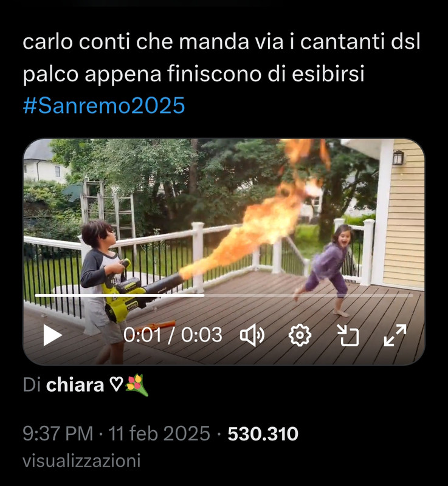Mute the video using the speaker icon
This screenshot has width=448, height=486.
252,335
